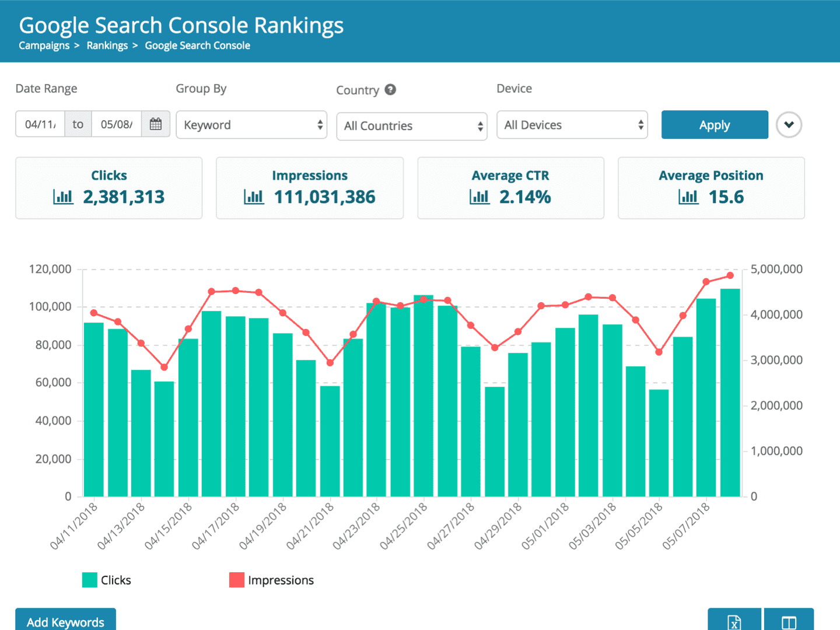This screenshot has height=630, width=840.
Task: Click the Excel export icon
Action: (734, 621)
